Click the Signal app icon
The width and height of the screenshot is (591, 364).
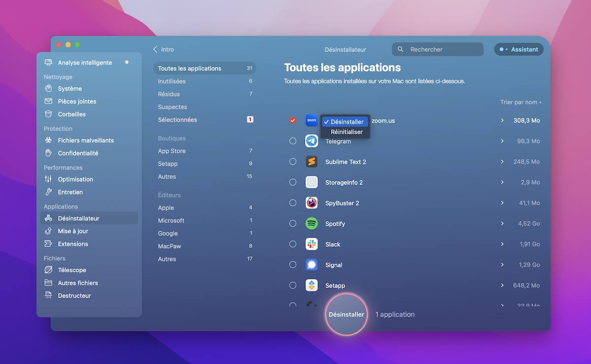311,265
